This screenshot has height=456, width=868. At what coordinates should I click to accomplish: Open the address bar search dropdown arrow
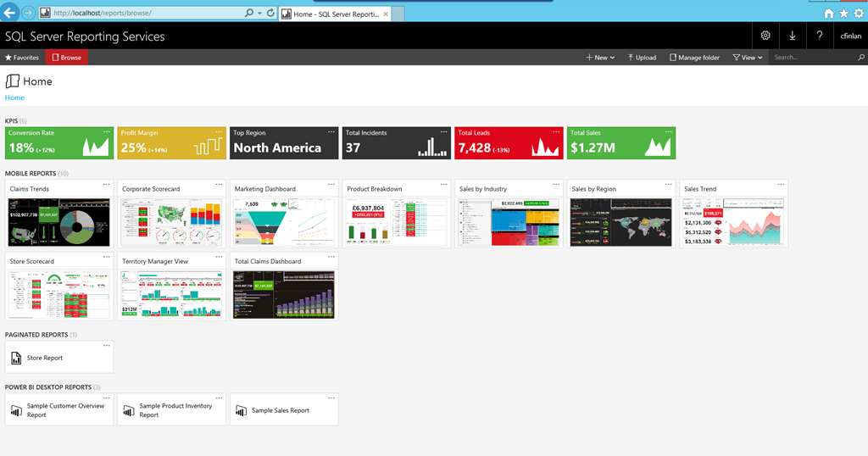(x=259, y=14)
